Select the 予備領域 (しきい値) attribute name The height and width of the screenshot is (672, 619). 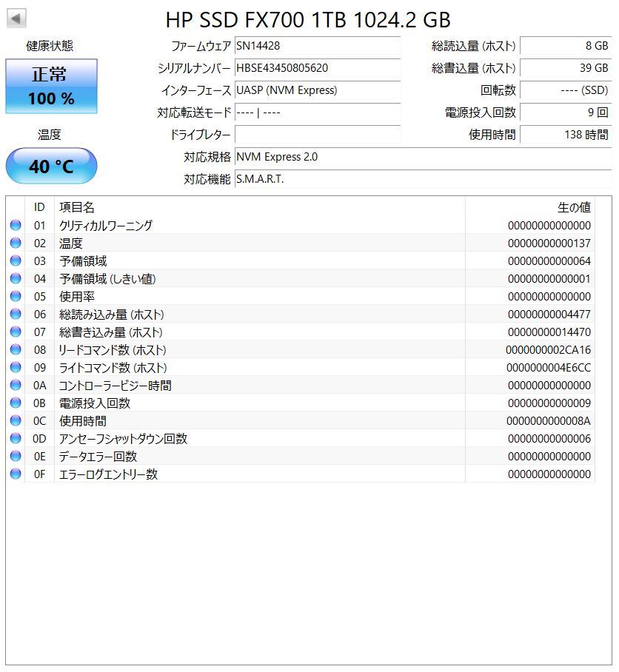tap(107, 278)
